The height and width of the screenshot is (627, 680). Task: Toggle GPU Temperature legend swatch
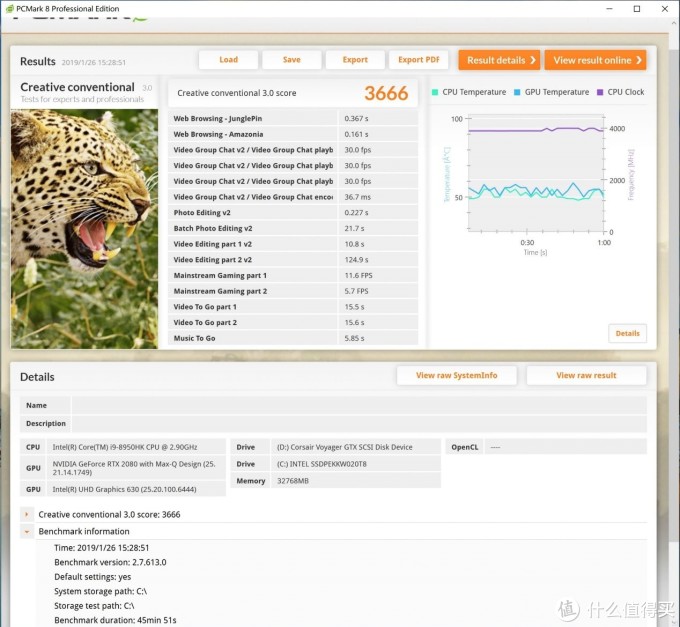coord(517,92)
